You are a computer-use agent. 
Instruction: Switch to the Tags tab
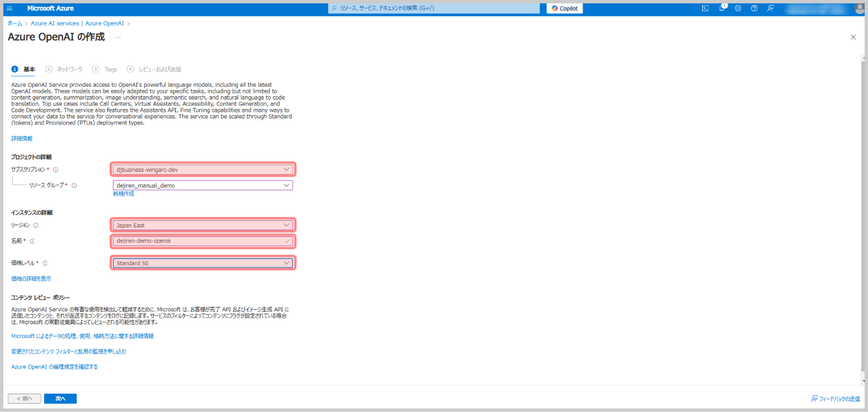pos(105,70)
